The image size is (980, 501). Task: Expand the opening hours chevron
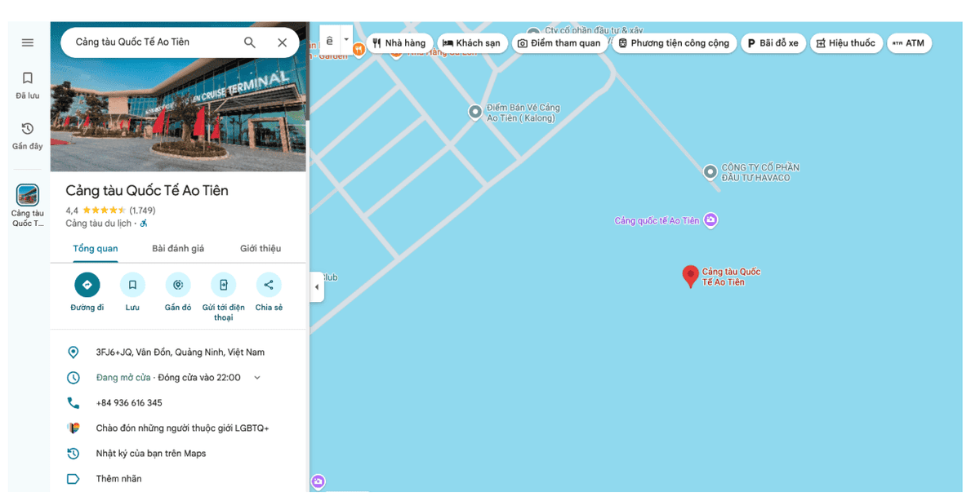pyautogui.click(x=257, y=378)
